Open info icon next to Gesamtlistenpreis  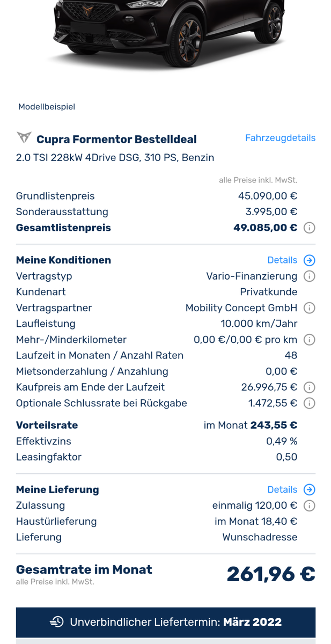309,228
